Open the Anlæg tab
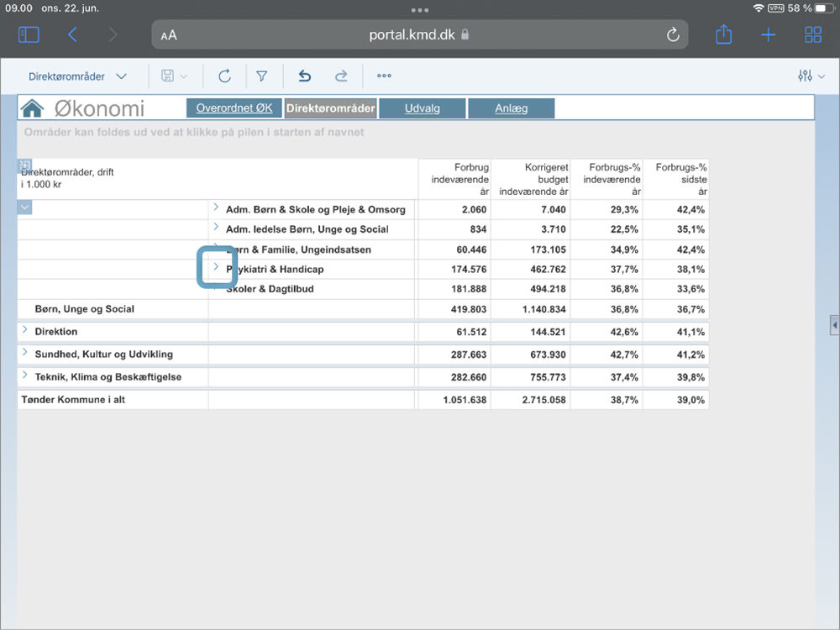Screen dimensions: 840x630 (x=511, y=108)
